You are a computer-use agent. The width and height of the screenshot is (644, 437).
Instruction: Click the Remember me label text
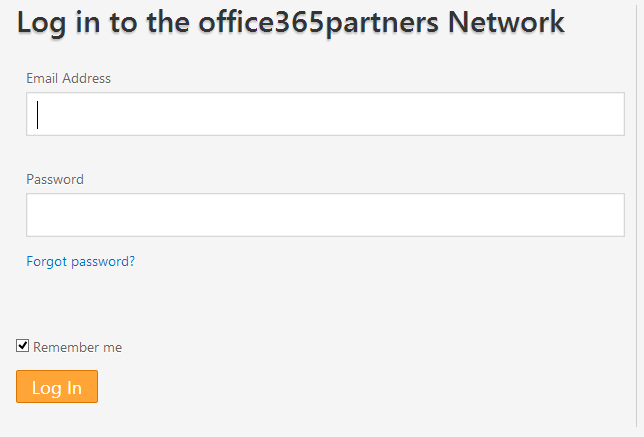coord(78,347)
